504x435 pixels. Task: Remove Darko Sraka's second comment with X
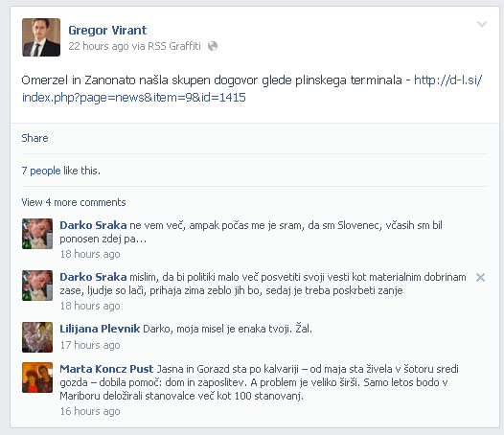pos(480,277)
